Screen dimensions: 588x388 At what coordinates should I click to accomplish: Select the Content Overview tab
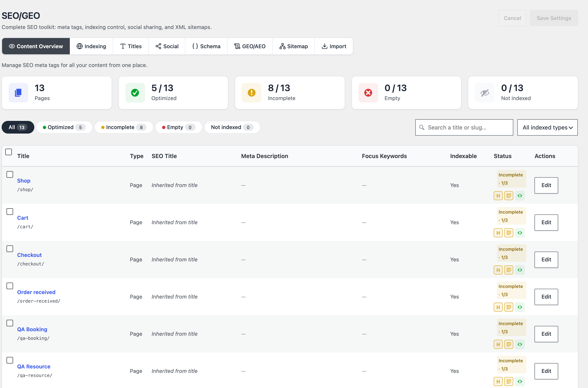pyautogui.click(x=36, y=46)
